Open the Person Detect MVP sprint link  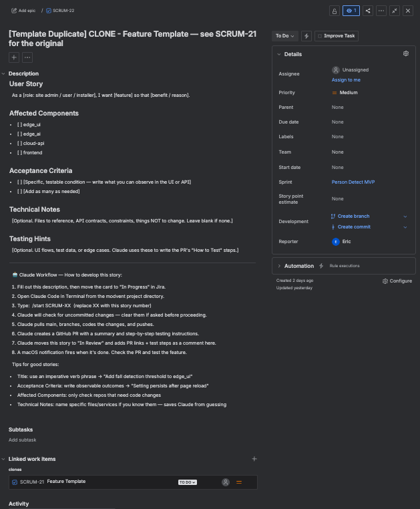(353, 182)
